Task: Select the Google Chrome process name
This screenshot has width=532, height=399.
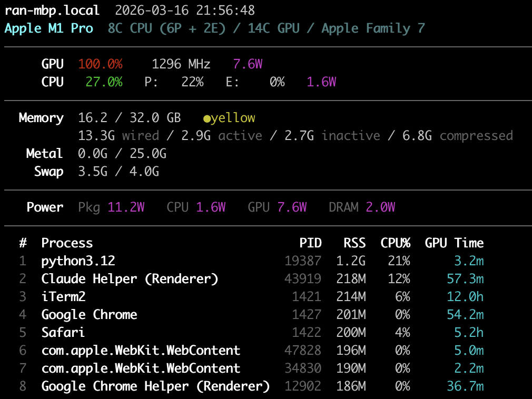Action: [x=89, y=315]
